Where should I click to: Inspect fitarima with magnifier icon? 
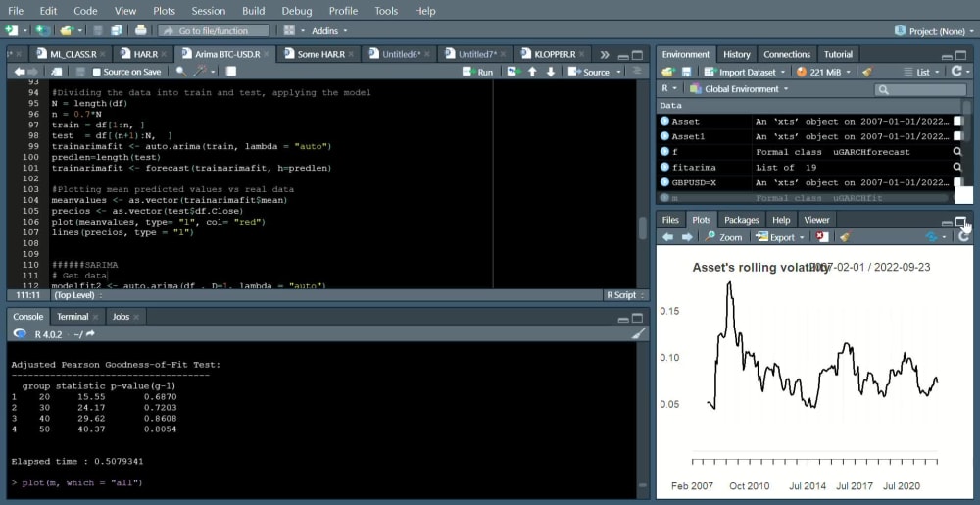point(956,167)
